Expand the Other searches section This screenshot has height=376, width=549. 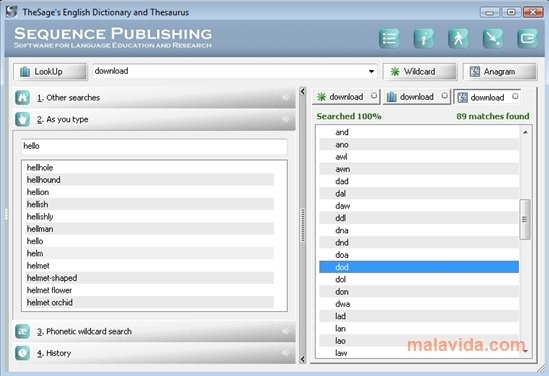click(x=155, y=98)
